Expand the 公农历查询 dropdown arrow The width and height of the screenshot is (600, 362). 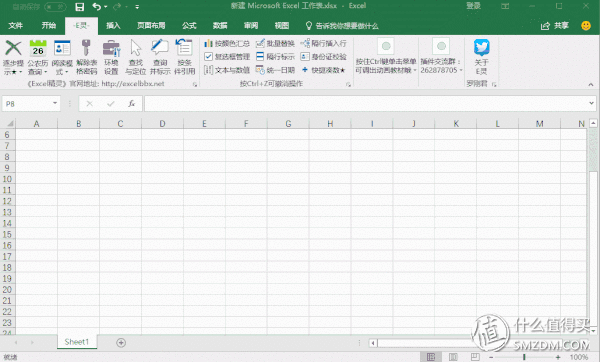[46, 72]
